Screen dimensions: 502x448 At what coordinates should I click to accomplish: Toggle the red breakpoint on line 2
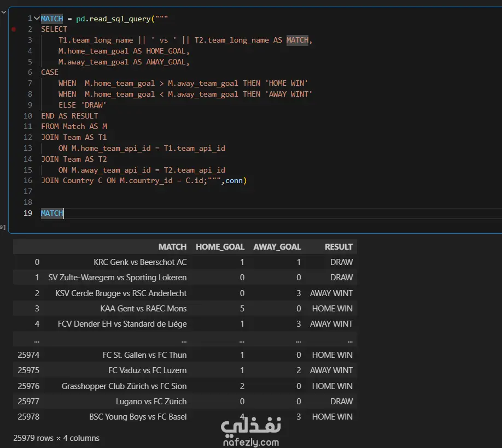(x=14, y=29)
